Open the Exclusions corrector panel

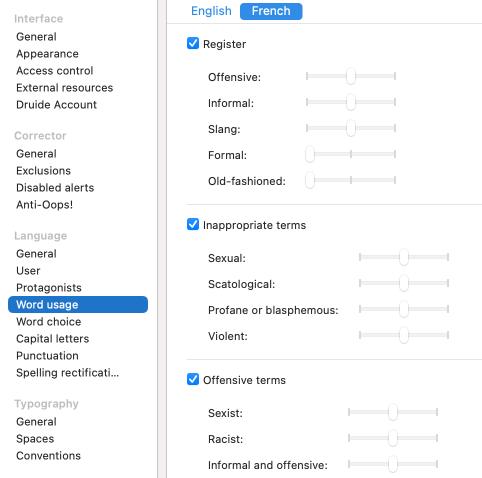(44, 171)
